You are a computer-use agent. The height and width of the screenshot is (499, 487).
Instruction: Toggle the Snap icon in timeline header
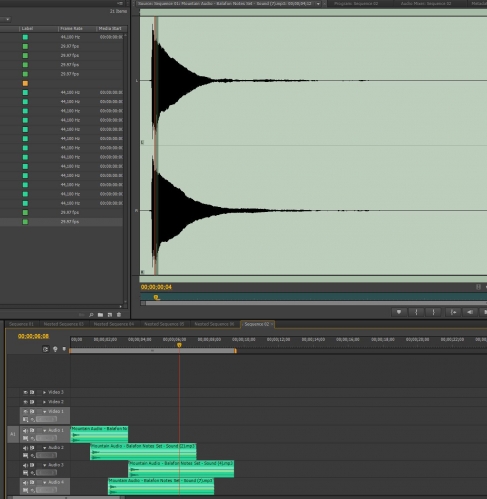[x=46, y=349]
